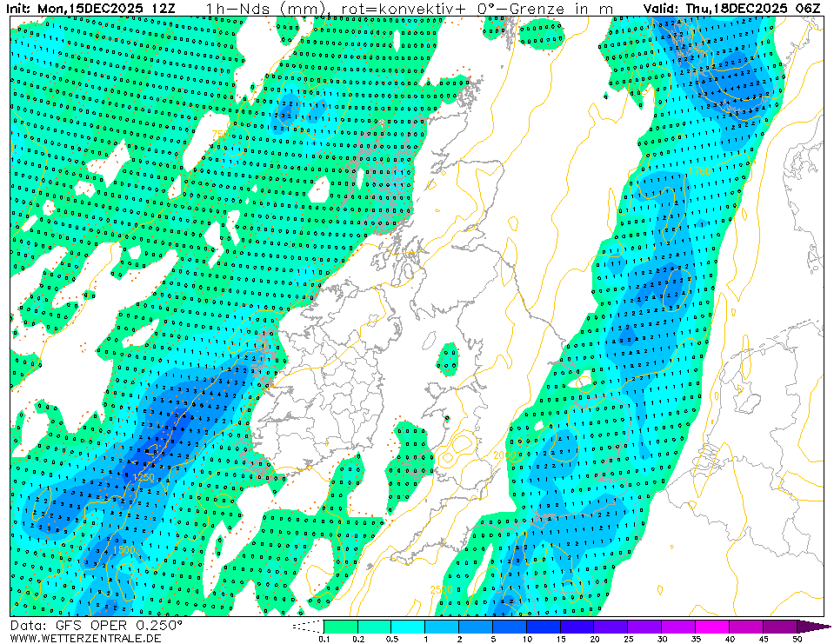Select the 0.5–1 mm cyan legend swatch

[x=408, y=626]
